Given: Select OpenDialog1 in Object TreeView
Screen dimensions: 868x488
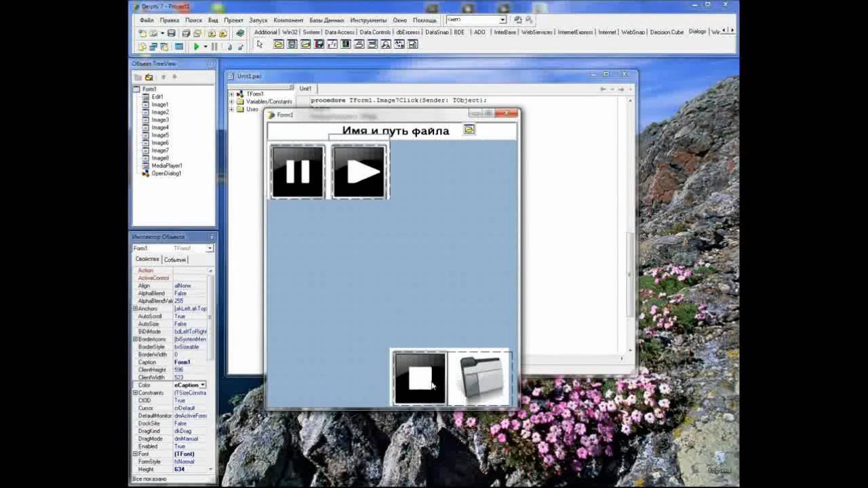Looking at the screenshot, I should click(x=166, y=173).
